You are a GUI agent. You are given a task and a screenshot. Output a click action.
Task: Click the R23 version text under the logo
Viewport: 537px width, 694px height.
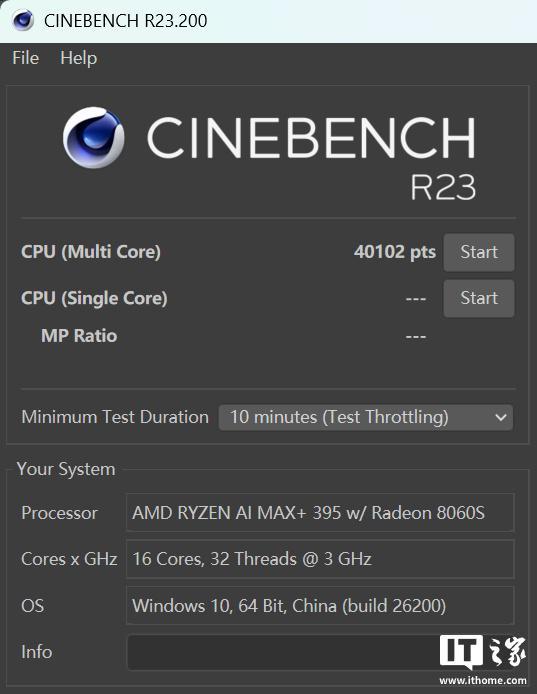pos(443,187)
